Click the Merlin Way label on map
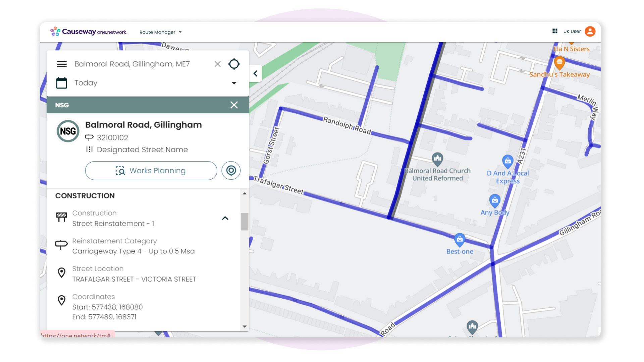Viewport: 644px width, 362px height. 589,107
